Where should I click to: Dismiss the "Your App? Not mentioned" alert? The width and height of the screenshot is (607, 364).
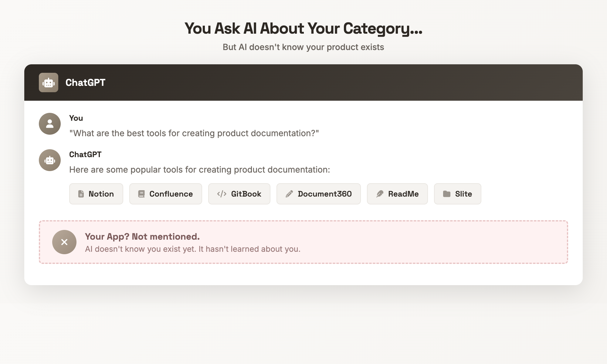(64, 242)
